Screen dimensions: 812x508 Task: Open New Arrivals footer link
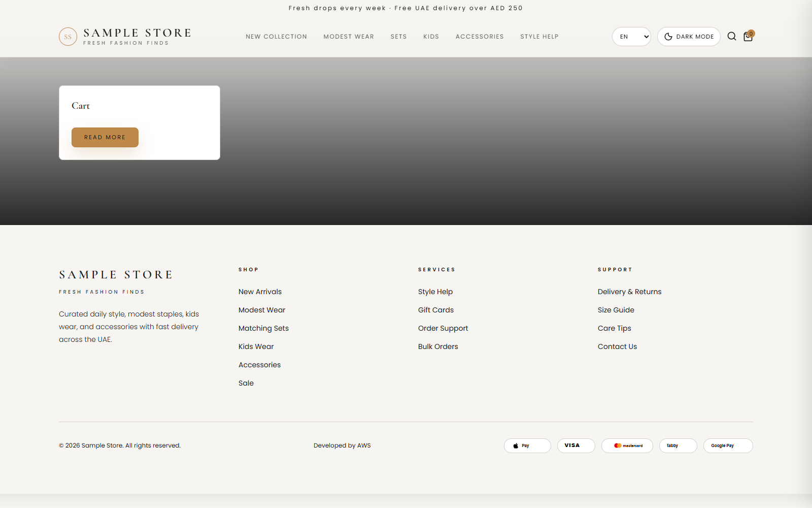(x=260, y=292)
